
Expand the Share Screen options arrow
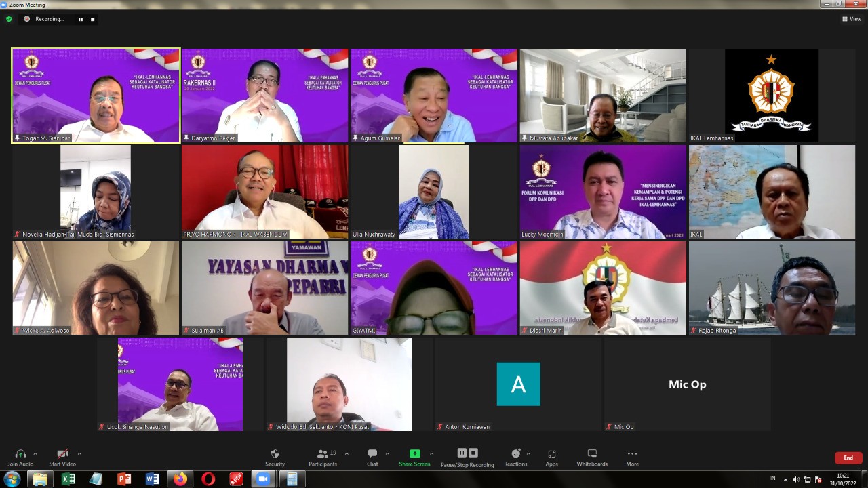431,453
